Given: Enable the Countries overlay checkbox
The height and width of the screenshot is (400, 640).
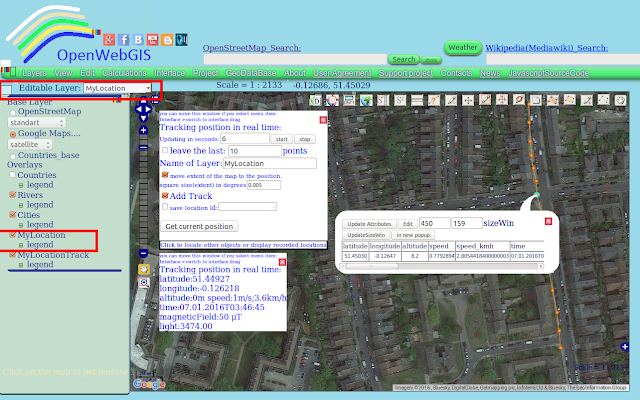Looking at the screenshot, I should click(13, 175).
